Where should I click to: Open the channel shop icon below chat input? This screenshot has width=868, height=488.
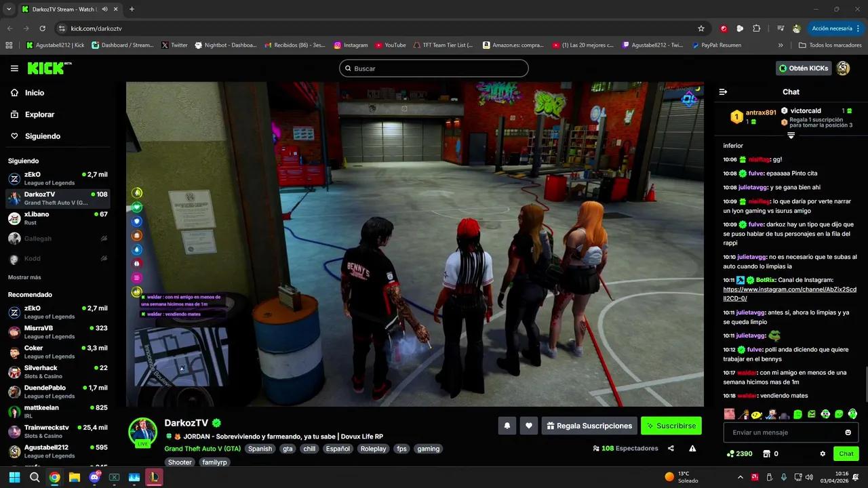pos(767,453)
